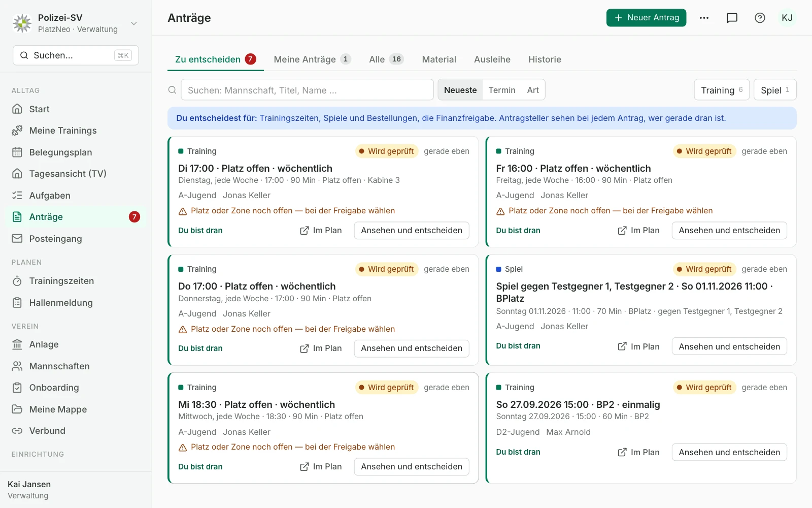The width and height of the screenshot is (812, 508).
Task: Click Ansehen und entscheiden for Di 17:00 training
Action: (412, 231)
